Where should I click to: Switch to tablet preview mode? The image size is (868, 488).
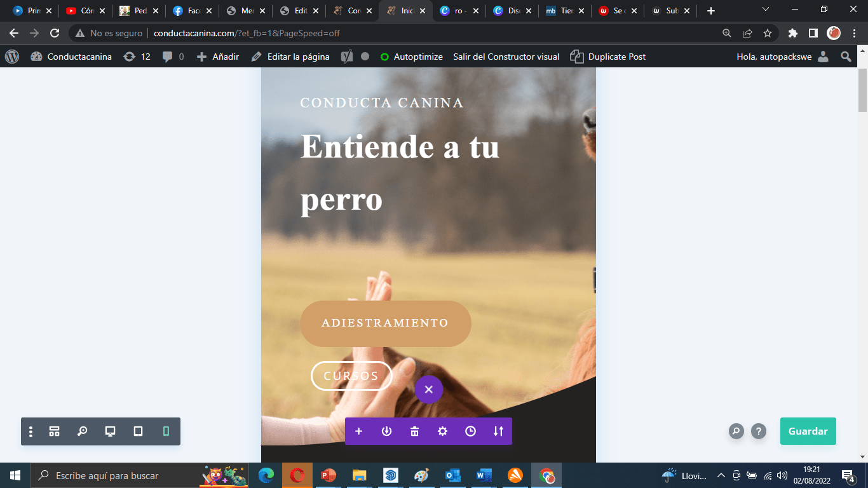point(138,431)
